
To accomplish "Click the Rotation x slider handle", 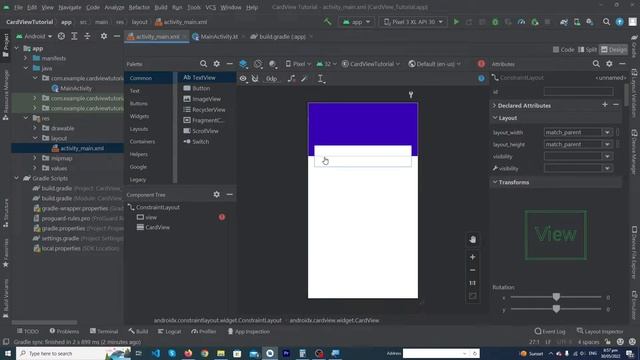I will click(x=556, y=297).
